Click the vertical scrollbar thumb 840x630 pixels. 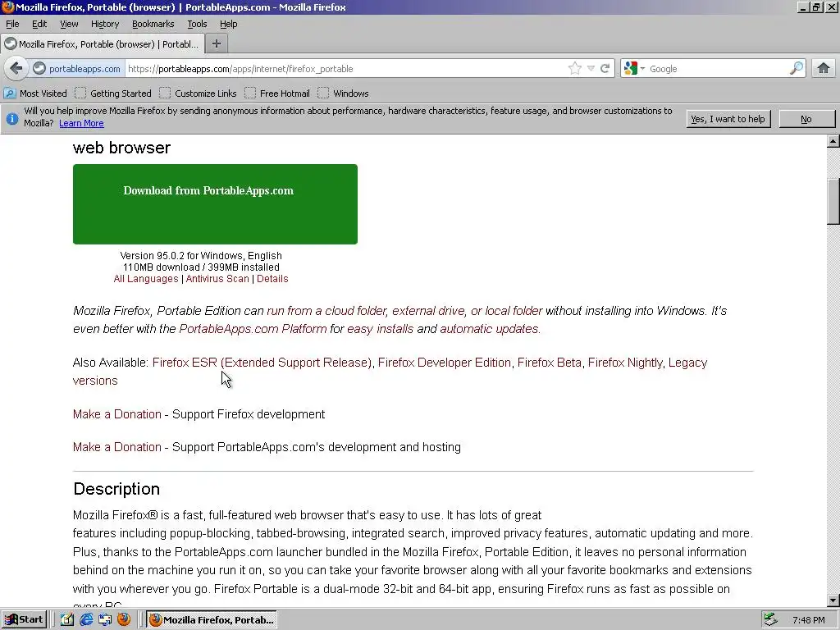point(833,202)
